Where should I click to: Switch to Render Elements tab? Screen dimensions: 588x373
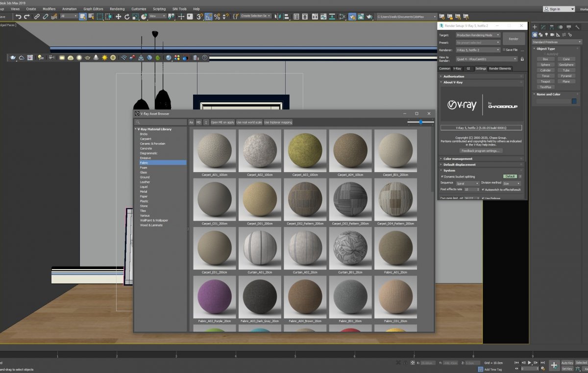(x=500, y=69)
